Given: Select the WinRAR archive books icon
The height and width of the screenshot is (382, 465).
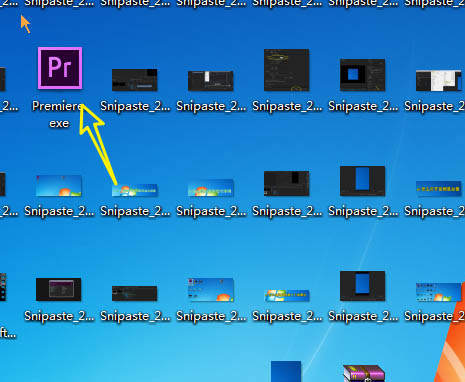Looking at the screenshot, I should (364, 373).
